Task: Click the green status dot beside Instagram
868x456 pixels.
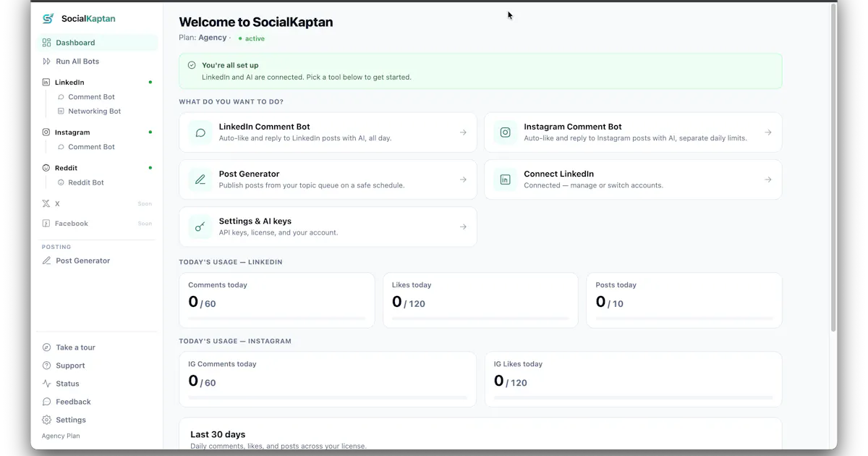Action: (150, 132)
